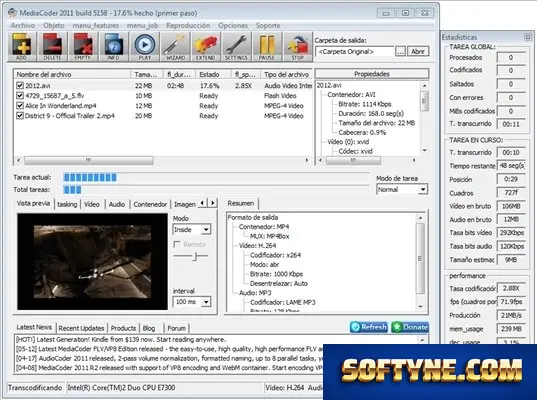
Task: Stop transcoding with the STOP icon
Action: coord(297,47)
